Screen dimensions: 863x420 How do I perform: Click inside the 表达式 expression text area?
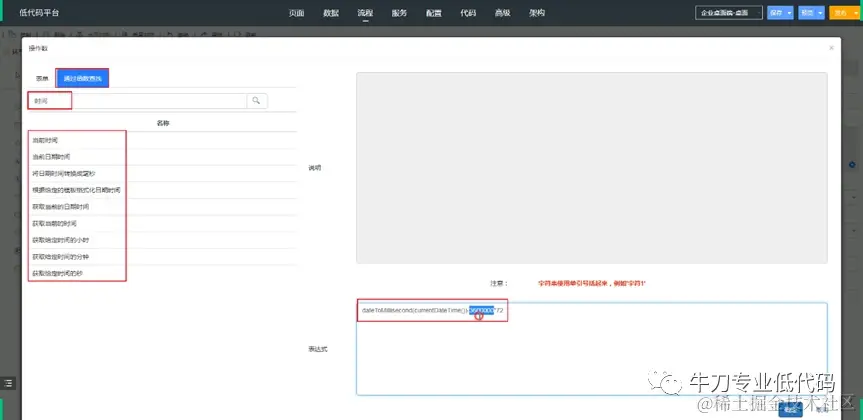592,349
